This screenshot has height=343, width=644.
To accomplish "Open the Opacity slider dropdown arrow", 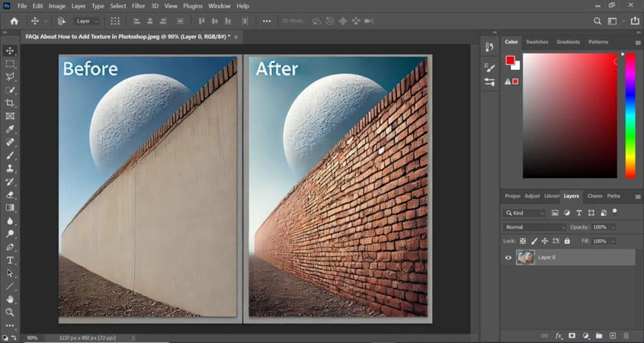I will click(613, 227).
